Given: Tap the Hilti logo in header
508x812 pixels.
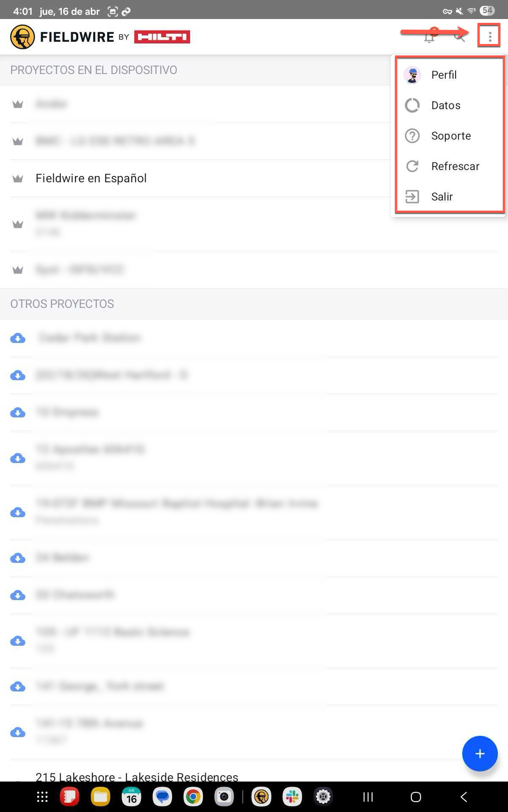Looking at the screenshot, I should (x=162, y=37).
